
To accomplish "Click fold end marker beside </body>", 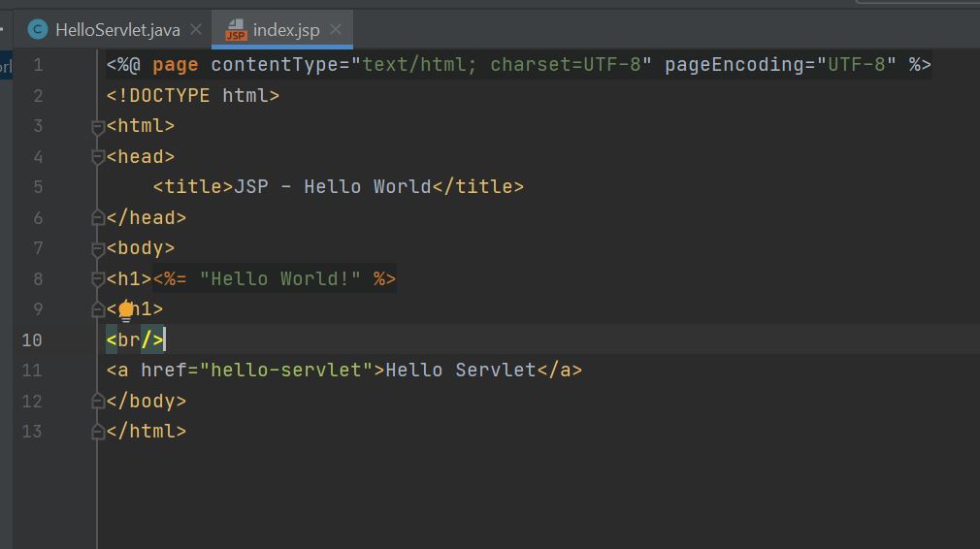I will click(x=97, y=402).
